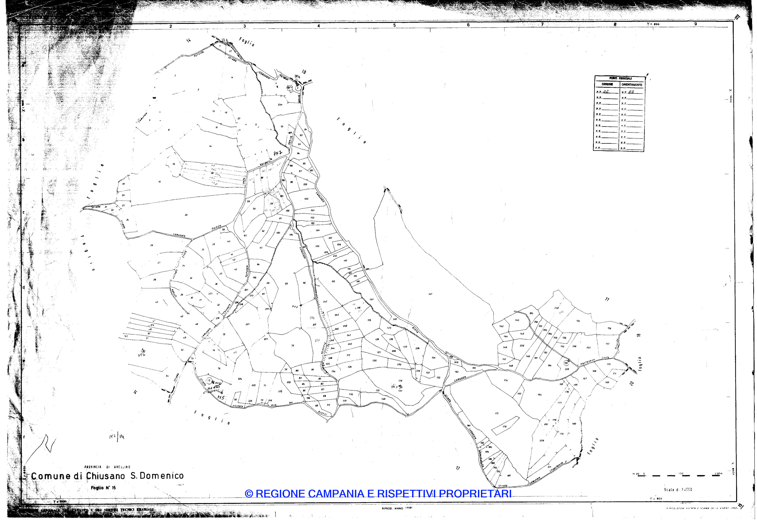This screenshot has height=532, width=757.
Task: Click the circled parcel number 155
Action: click(566, 363)
